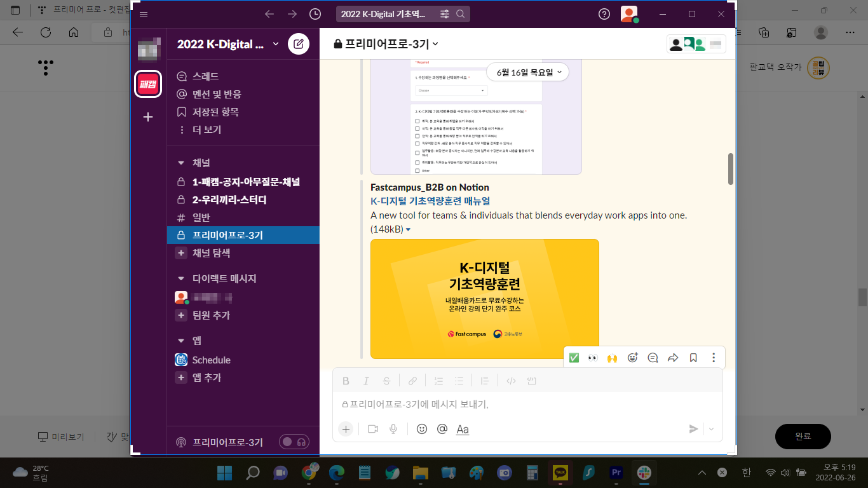Go forward in Slack history

(x=292, y=14)
